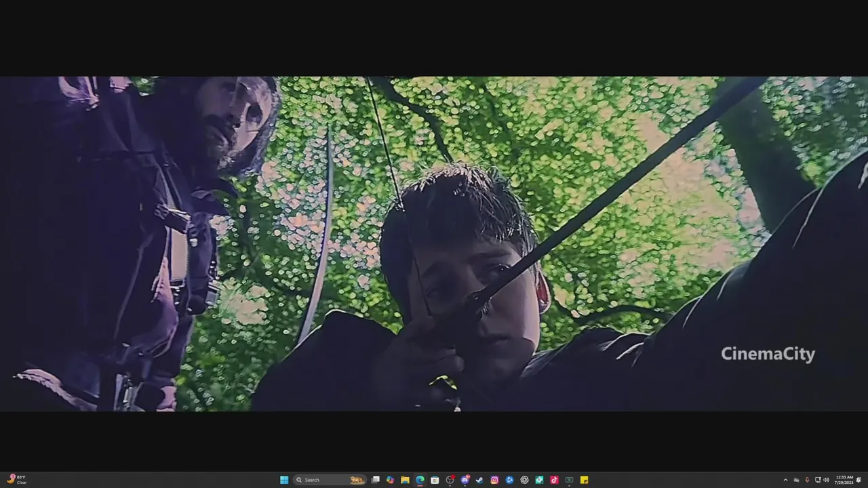This screenshot has width=868, height=488.
Task: Click the taskbar Search box
Action: (330, 480)
